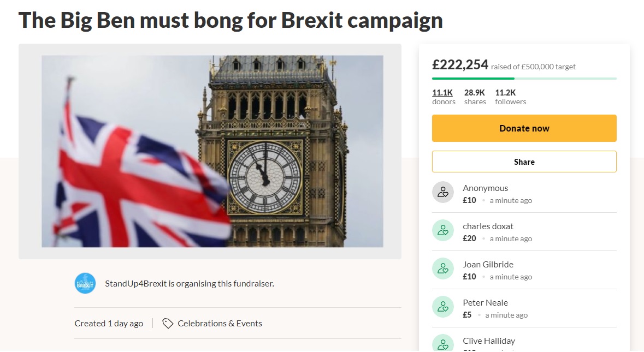The width and height of the screenshot is (644, 352).
Task: Click the 28.9K shares count
Action: click(x=475, y=97)
